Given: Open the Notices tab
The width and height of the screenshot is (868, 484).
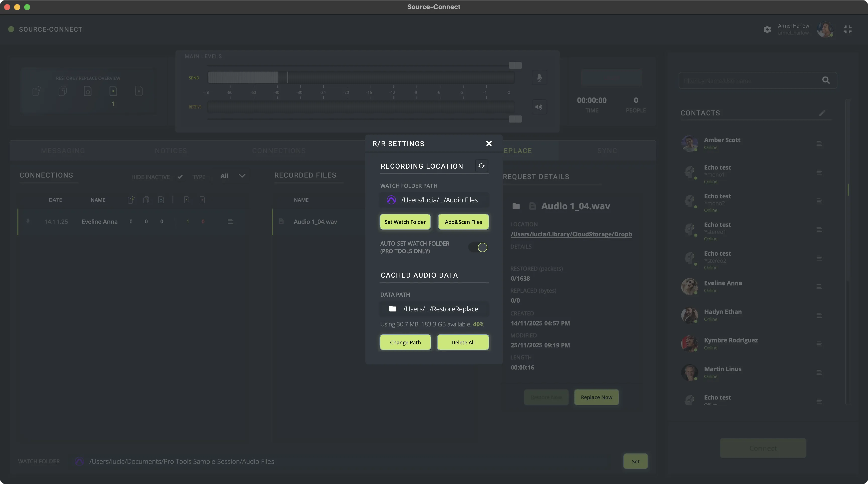Looking at the screenshot, I should pyautogui.click(x=171, y=151).
